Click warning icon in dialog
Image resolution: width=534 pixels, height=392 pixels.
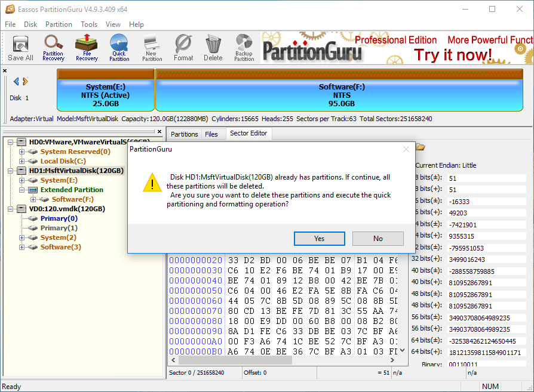pyautogui.click(x=152, y=183)
